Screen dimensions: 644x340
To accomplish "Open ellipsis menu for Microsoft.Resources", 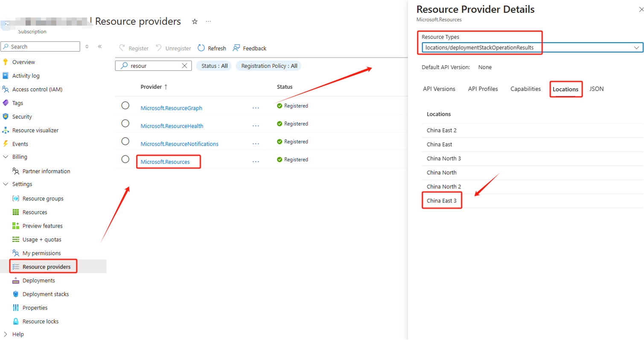I will point(256,162).
